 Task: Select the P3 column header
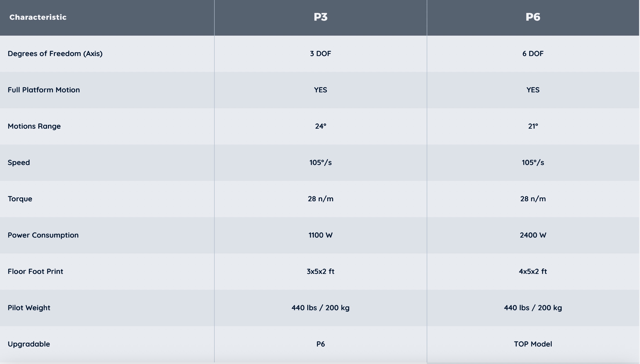pos(320,17)
